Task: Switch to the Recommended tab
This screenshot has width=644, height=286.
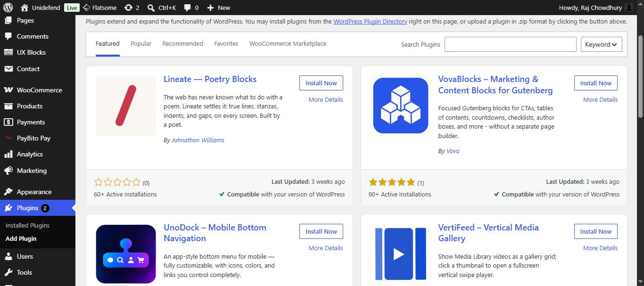Action: coord(182,44)
